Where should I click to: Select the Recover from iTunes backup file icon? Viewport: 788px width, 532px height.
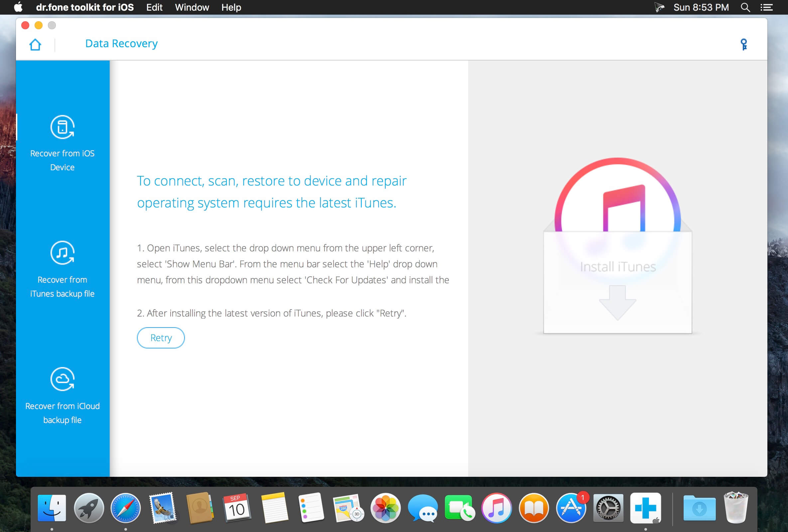[x=63, y=253]
